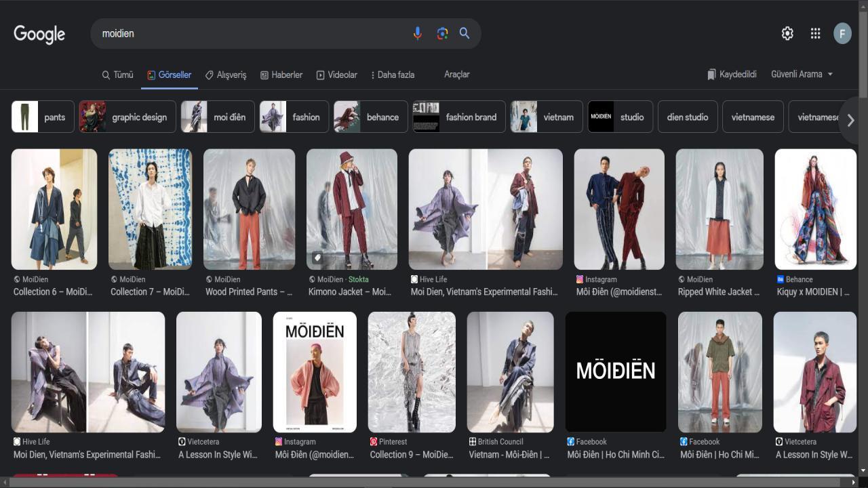Open quick settings gear icon
Viewport: 868px width, 488px height.
[x=787, y=33]
